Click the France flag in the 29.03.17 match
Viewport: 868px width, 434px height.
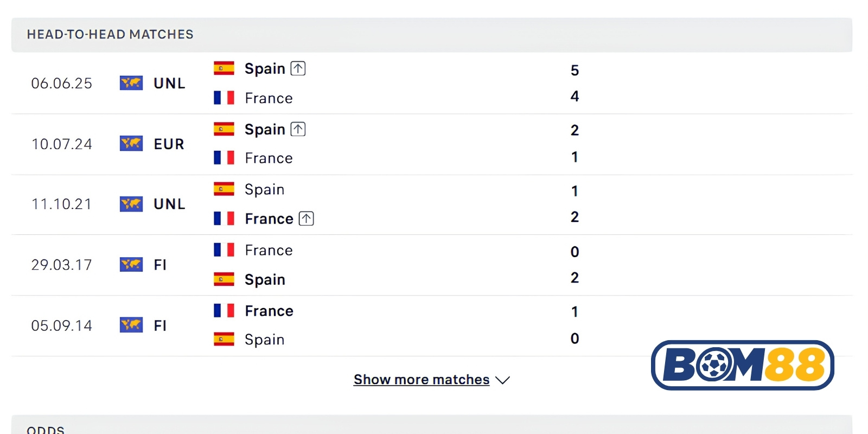click(224, 250)
